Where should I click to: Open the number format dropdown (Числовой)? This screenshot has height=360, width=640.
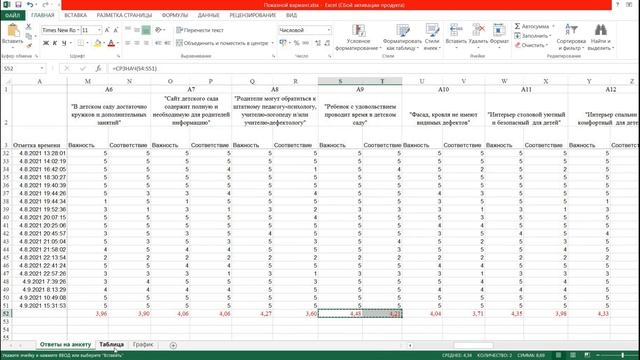click(329, 30)
